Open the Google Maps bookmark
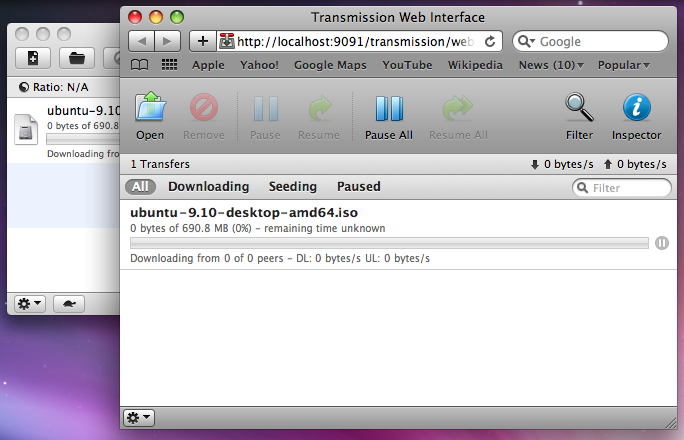 [x=330, y=65]
